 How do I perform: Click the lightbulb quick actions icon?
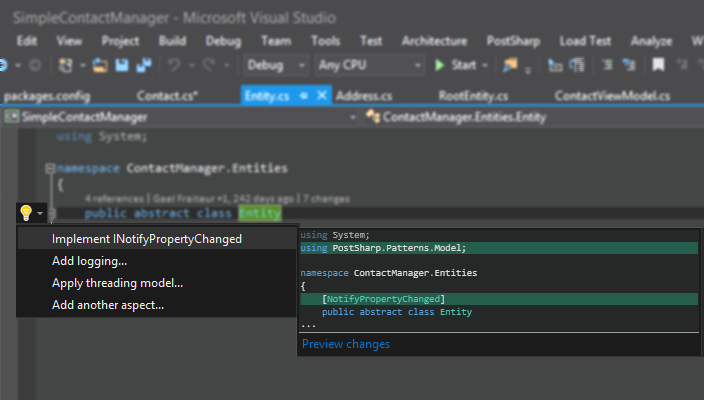tap(26, 212)
